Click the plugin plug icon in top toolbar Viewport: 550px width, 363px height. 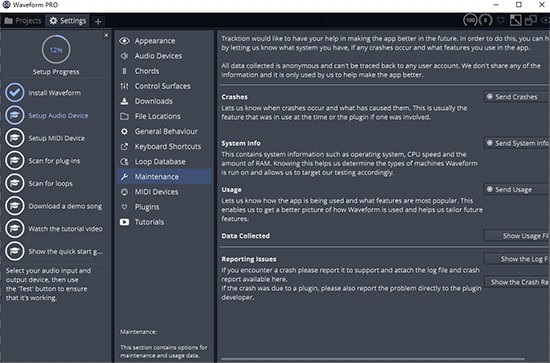tap(501, 20)
